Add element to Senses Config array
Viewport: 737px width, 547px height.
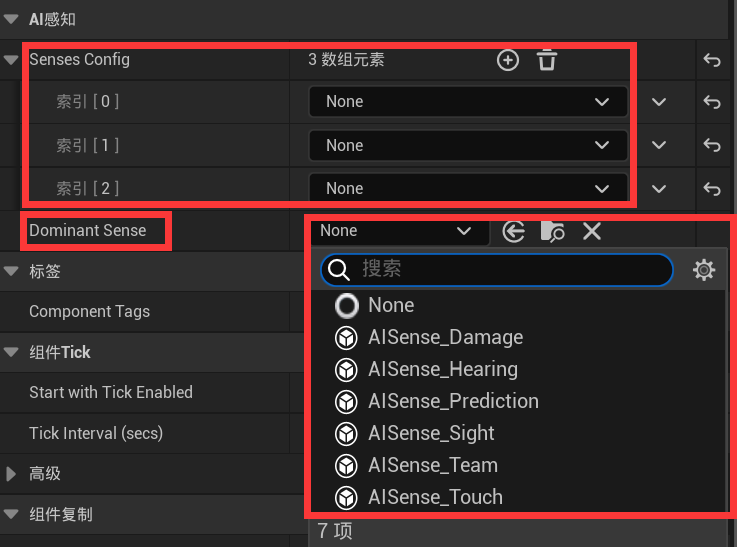pyautogui.click(x=508, y=60)
